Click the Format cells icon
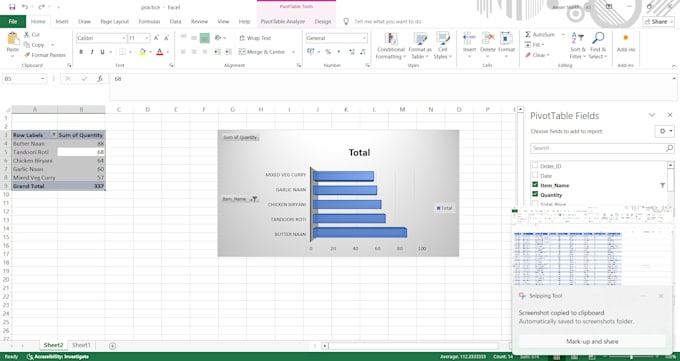 click(506, 38)
